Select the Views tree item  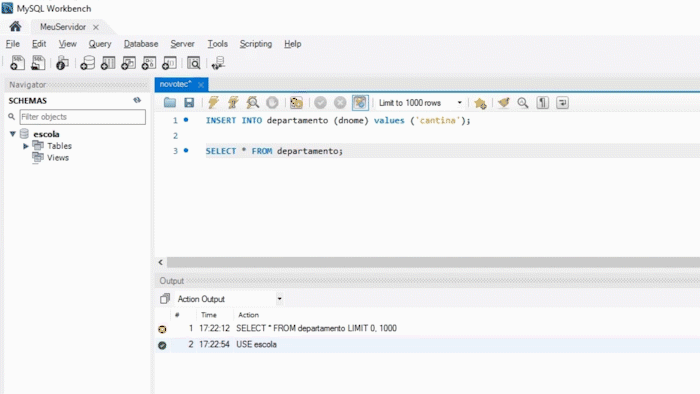[58, 158]
